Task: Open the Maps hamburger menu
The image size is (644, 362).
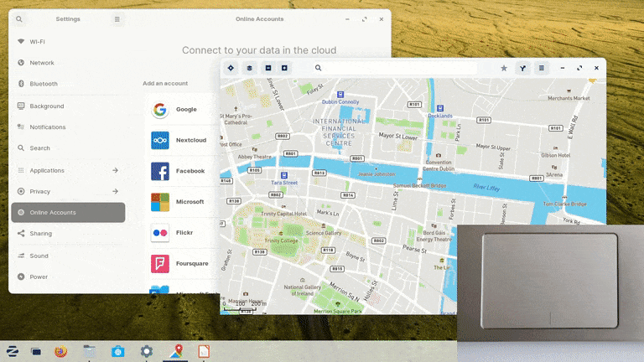Action: pyautogui.click(x=542, y=68)
